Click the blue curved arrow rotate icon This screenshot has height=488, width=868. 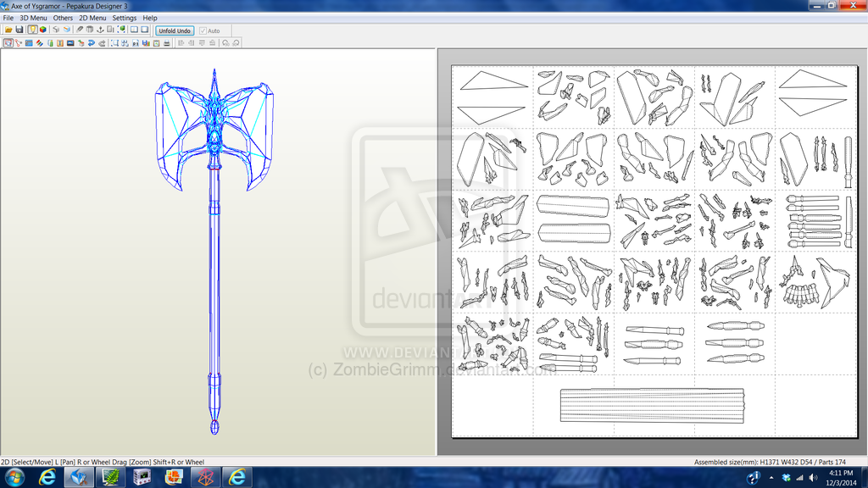coord(92,42)
